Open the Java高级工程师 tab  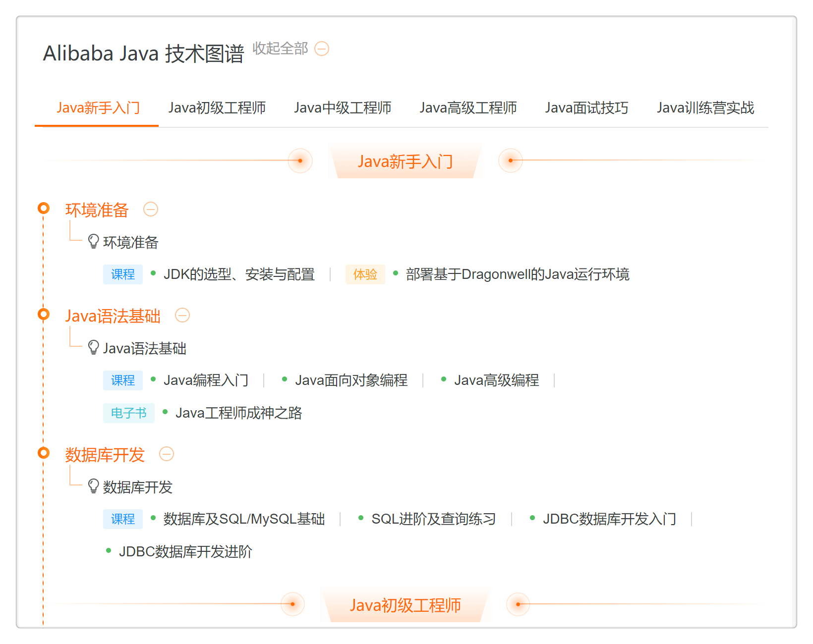tap(468, 107)
